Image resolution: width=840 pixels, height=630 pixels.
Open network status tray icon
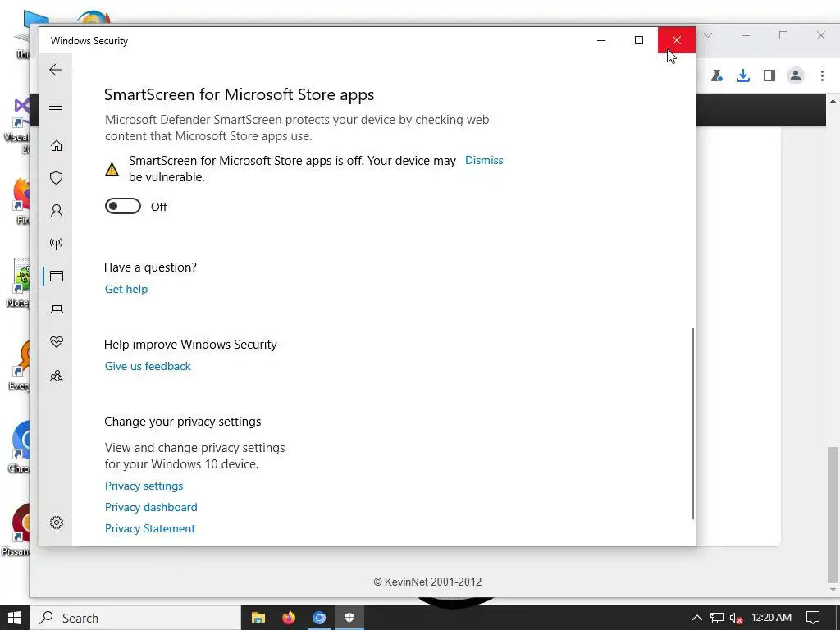pyautogui.click(x=717, y=618)
